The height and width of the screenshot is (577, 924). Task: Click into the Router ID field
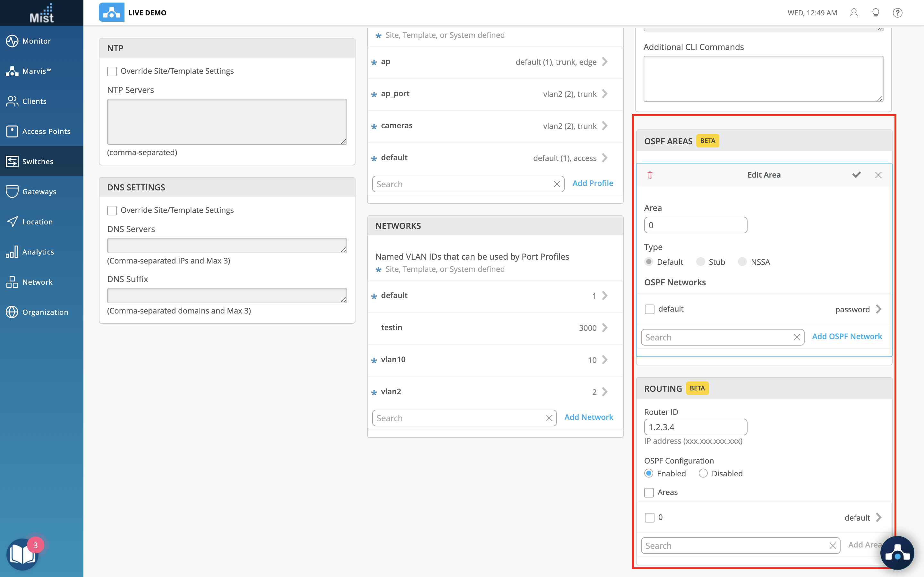[x=695, y=427]
